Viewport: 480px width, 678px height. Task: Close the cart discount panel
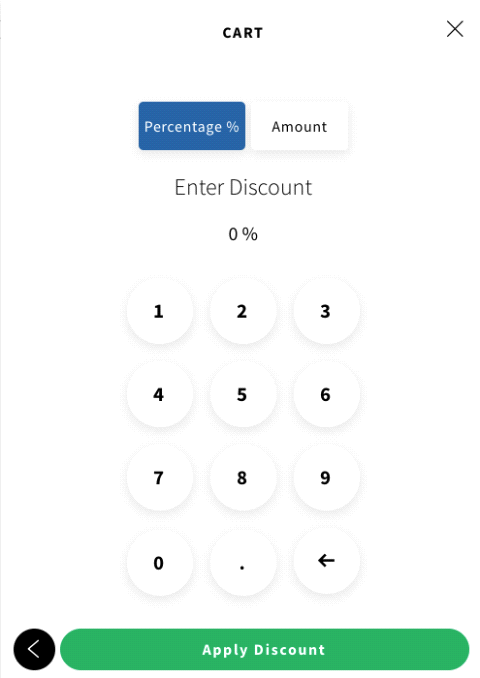455,29
